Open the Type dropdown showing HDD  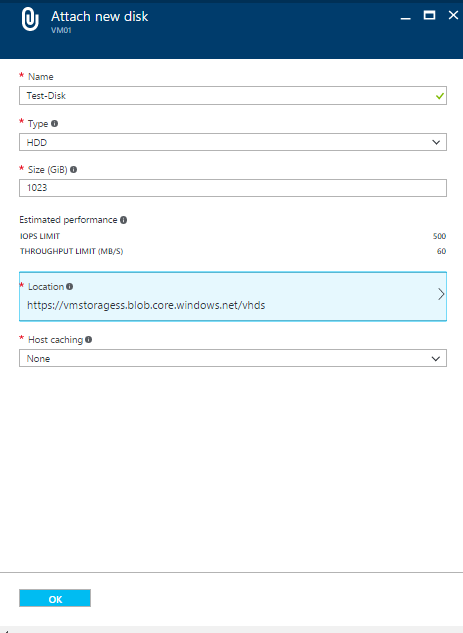pyautogui.click(x=233, y=142)
